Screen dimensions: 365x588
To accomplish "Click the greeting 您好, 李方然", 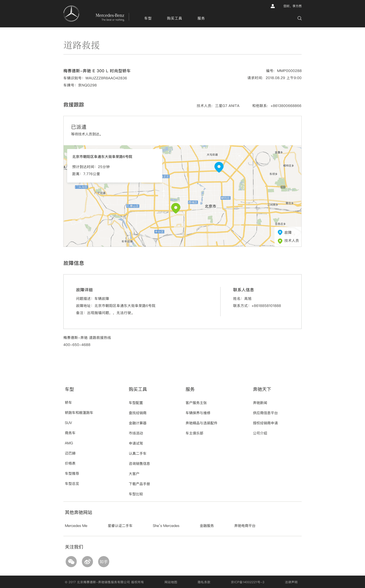I will (x=293, y=6).
